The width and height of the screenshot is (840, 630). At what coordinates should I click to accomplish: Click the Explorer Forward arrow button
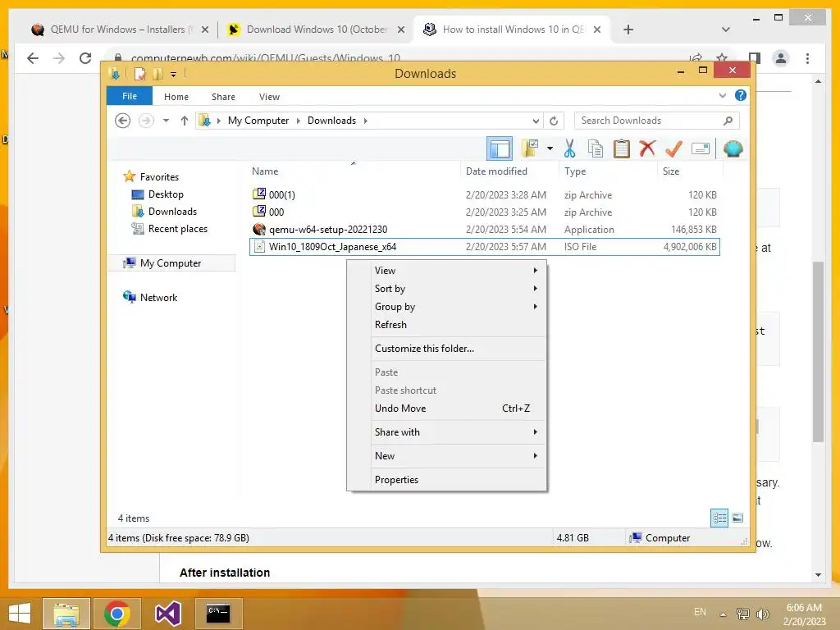(146, 121)
